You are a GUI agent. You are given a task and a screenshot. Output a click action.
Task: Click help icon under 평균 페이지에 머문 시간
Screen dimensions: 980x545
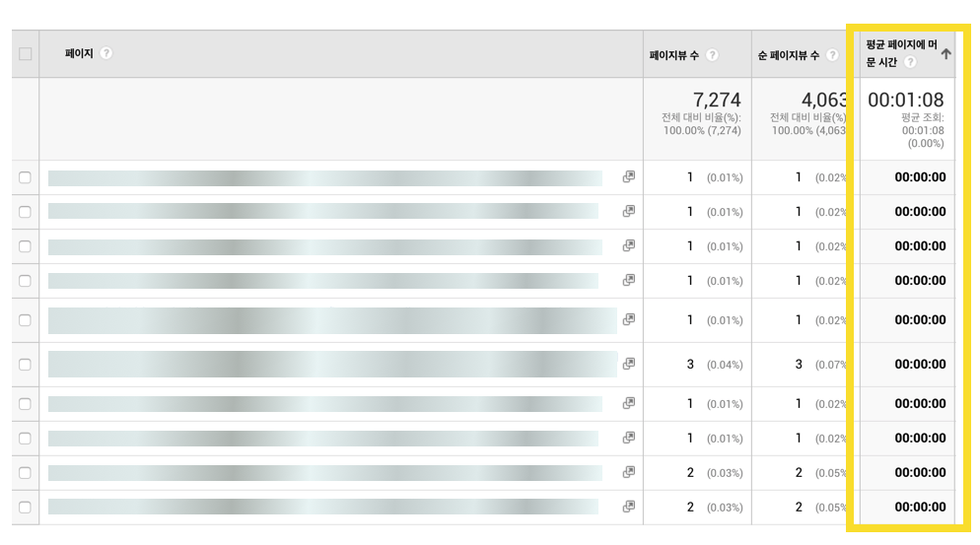click(x=910, y=62)
